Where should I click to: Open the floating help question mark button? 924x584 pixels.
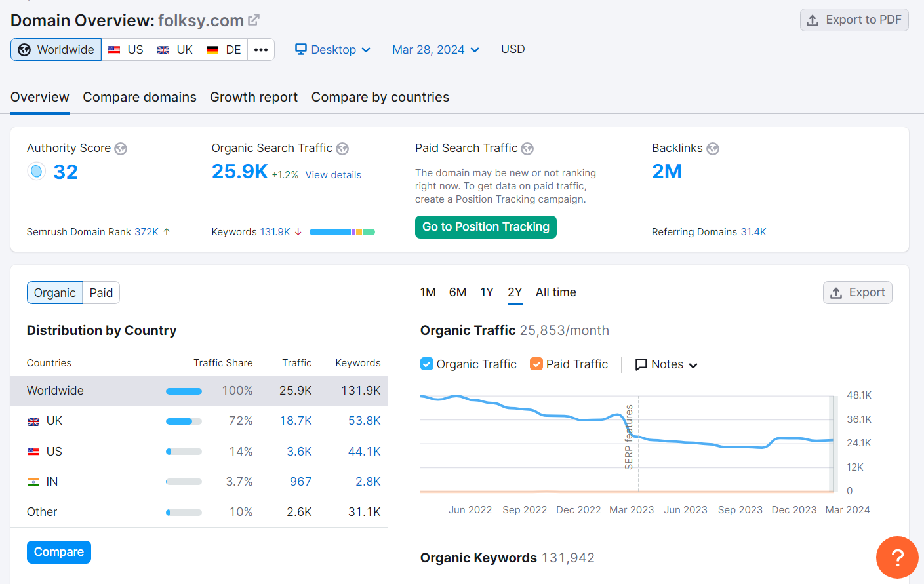point(896,557)
